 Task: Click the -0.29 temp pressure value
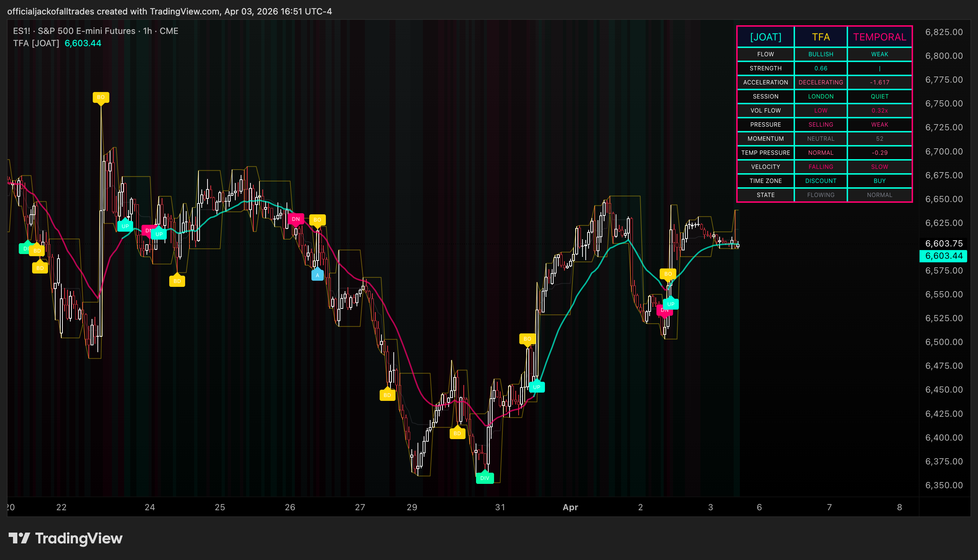(x=879, y=153)
